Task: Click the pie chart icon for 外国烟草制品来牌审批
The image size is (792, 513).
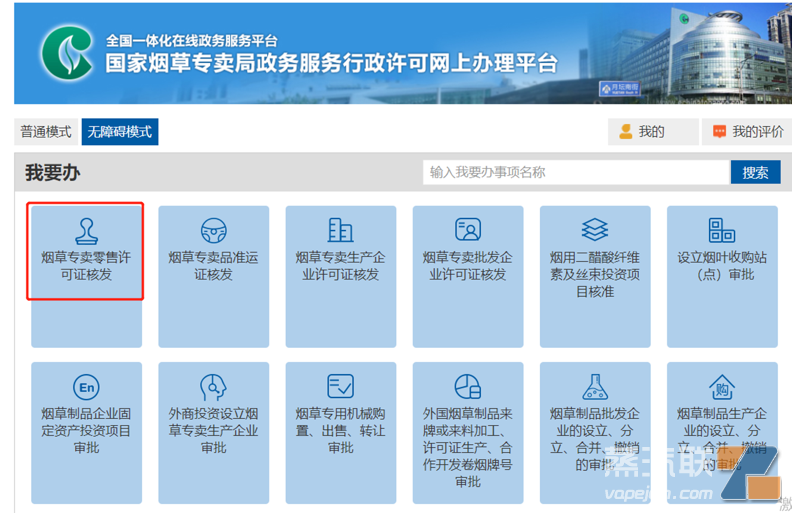Action: point(468,387)
